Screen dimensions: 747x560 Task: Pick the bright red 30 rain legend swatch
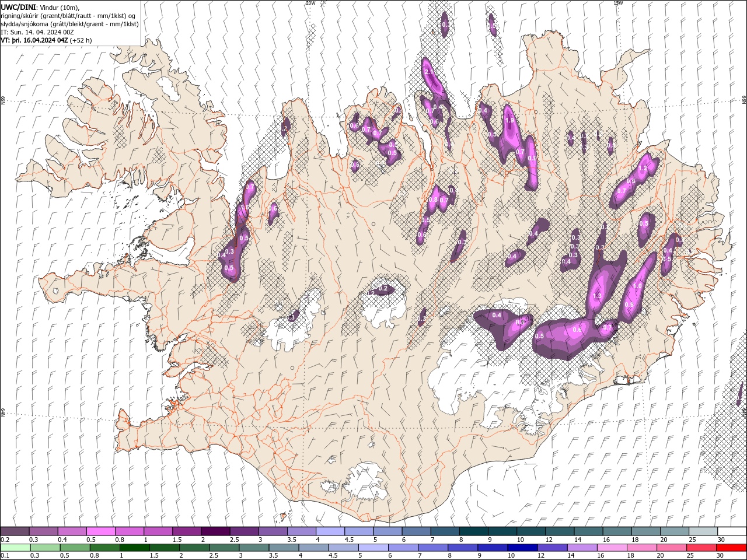pos(731,548)
